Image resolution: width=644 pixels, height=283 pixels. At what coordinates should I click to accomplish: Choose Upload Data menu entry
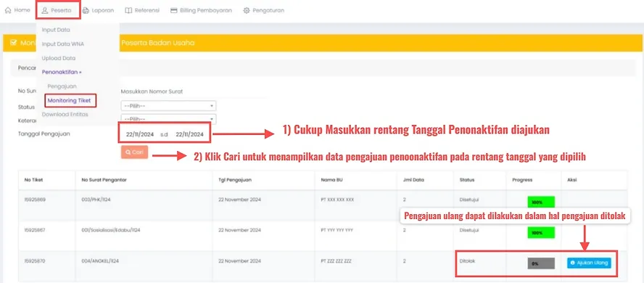[58, 58]
